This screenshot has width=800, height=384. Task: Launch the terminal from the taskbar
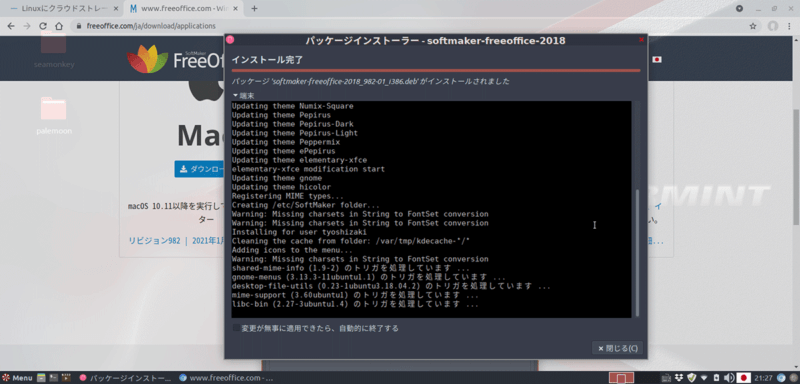click(54, 378)
